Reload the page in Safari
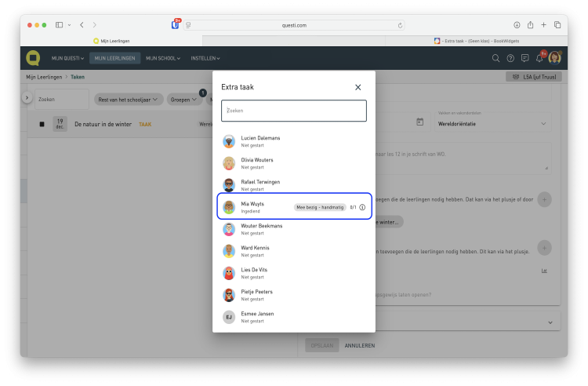Image resolution: width=588 pixels, height=386 pixels. 400,26
